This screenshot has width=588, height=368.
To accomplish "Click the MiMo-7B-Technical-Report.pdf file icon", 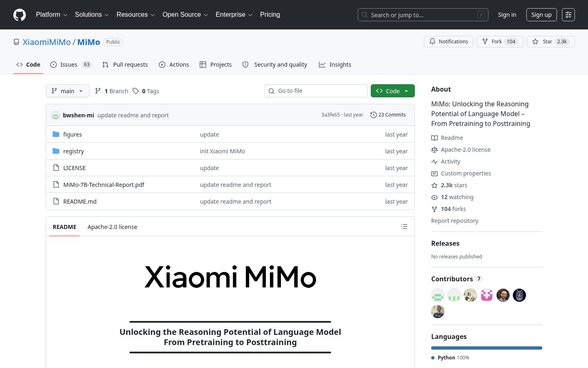I will coord(56,184).
